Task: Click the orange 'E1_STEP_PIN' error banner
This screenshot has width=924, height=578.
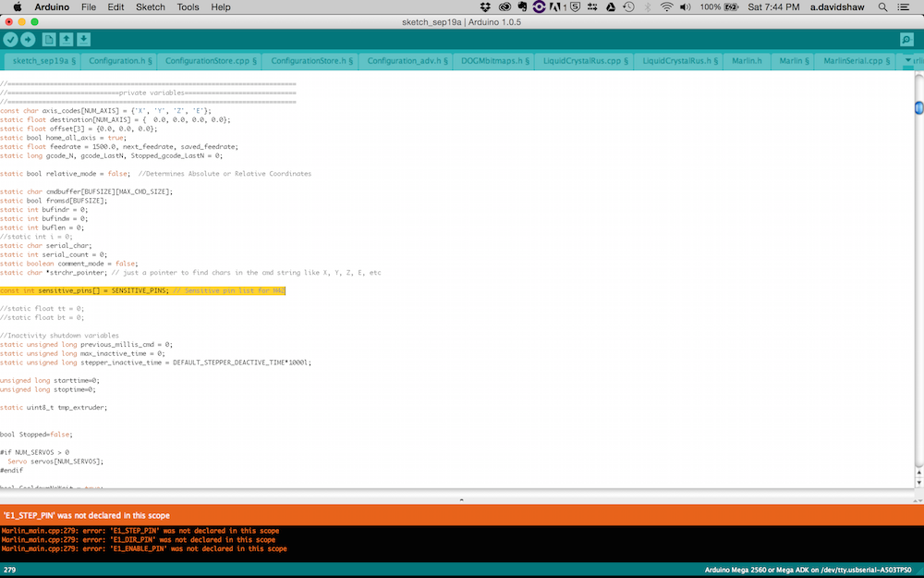Action: click(462, 515)
